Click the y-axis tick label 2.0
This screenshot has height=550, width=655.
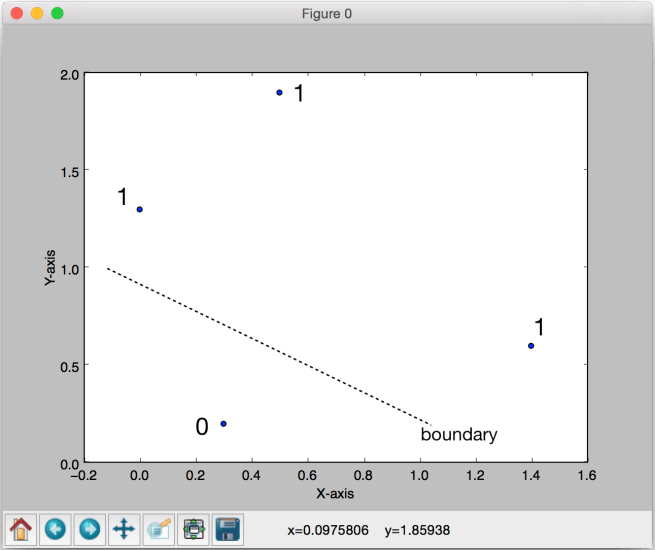(70, 75)
